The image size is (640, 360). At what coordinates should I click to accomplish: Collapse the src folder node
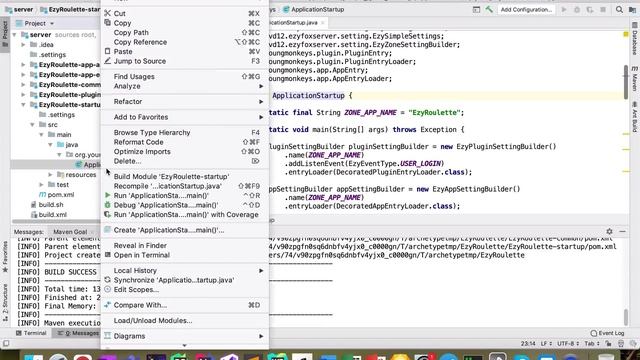pos(33,125)
